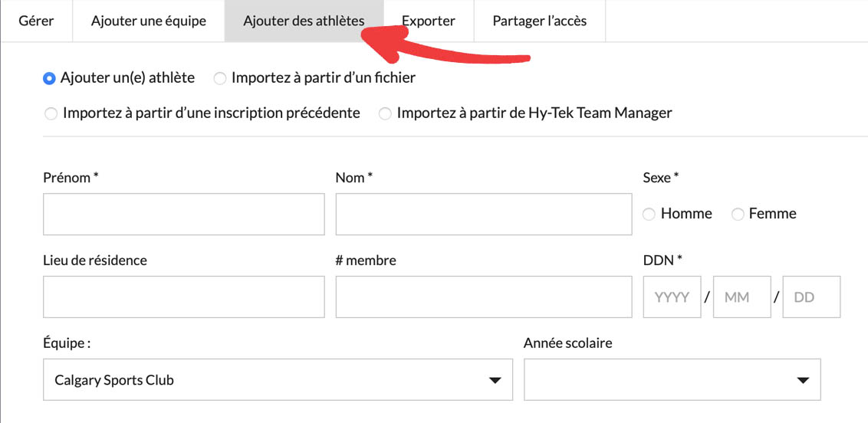
Task: Click the Prénom text field
Action: pyautogui.click(x=184, y=214)
